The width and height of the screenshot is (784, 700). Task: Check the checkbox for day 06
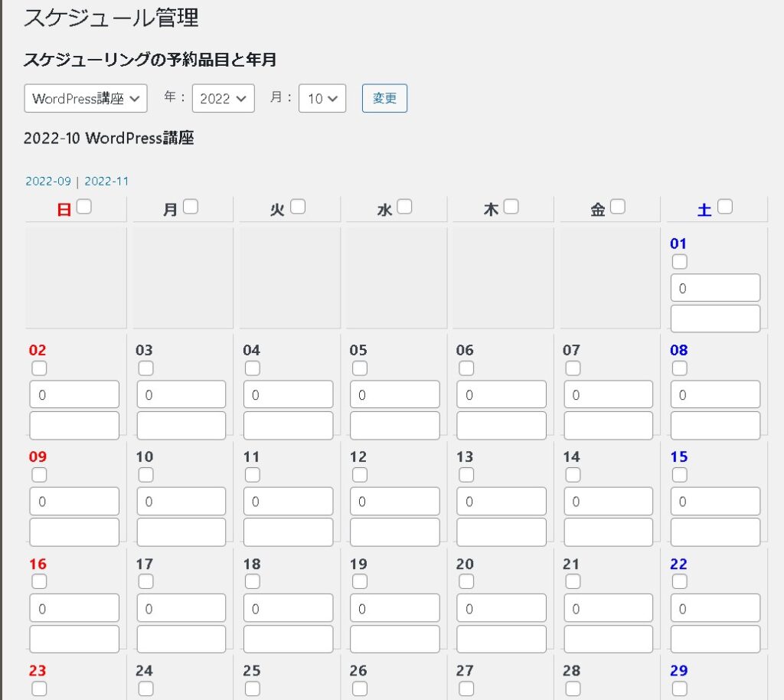466,368
